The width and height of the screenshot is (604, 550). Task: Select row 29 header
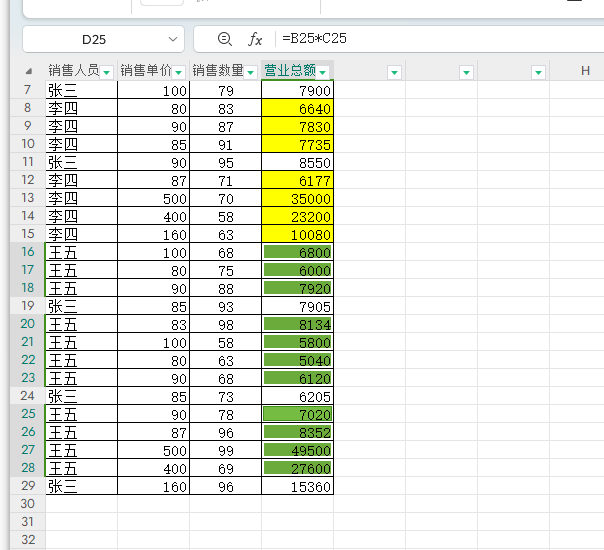(x=27, y=486)
